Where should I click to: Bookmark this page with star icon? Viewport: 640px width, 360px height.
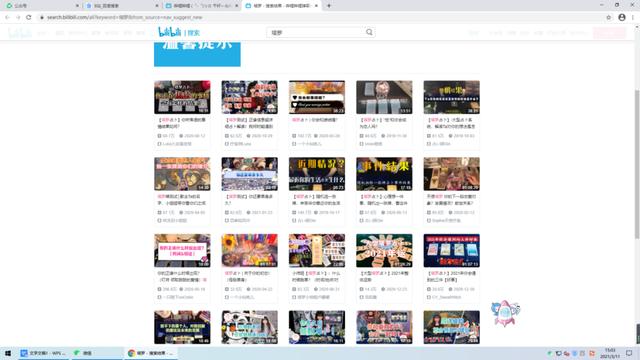[x=609, y=17]
